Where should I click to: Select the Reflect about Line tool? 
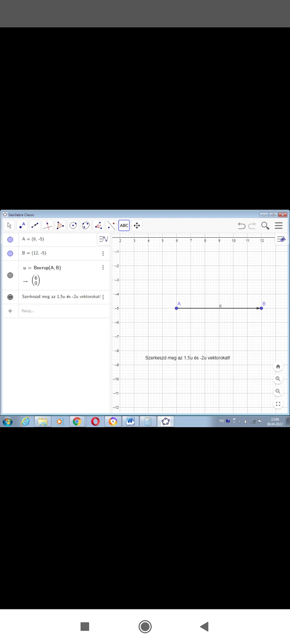(x=111, y=226)
